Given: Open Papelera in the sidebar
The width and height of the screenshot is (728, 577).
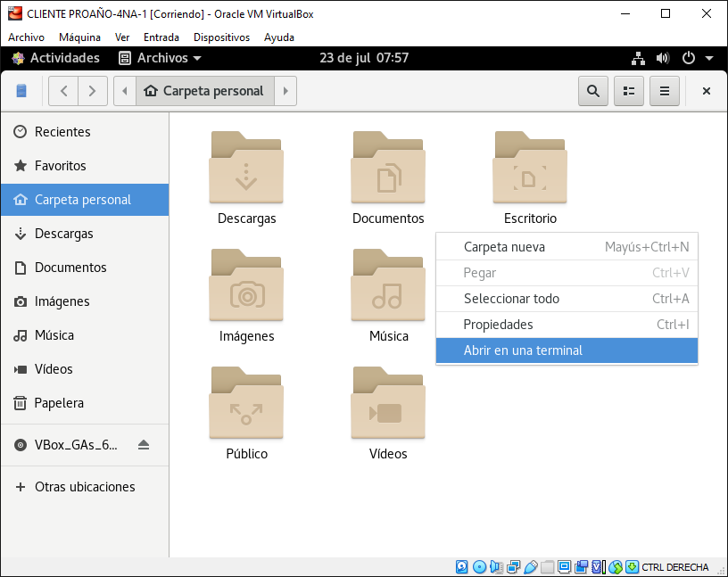Looking at the screenshot, I should 85,403.
